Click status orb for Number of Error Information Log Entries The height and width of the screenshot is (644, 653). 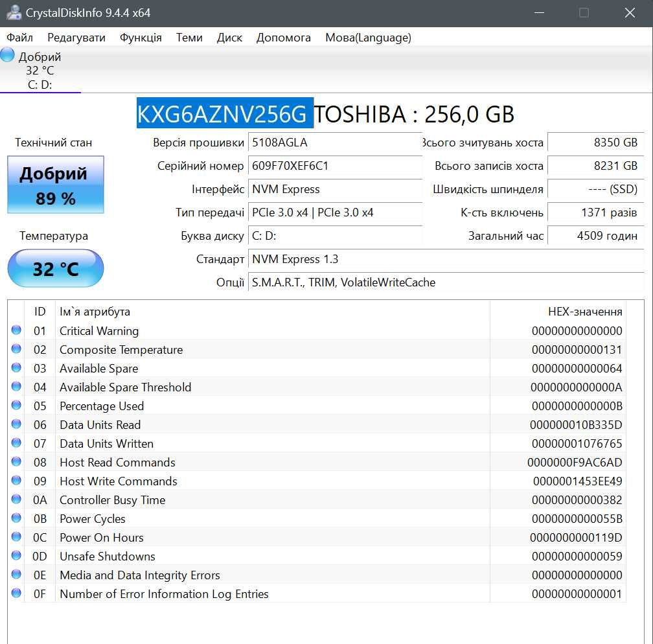pyautogui.click(x=16, y=593)
